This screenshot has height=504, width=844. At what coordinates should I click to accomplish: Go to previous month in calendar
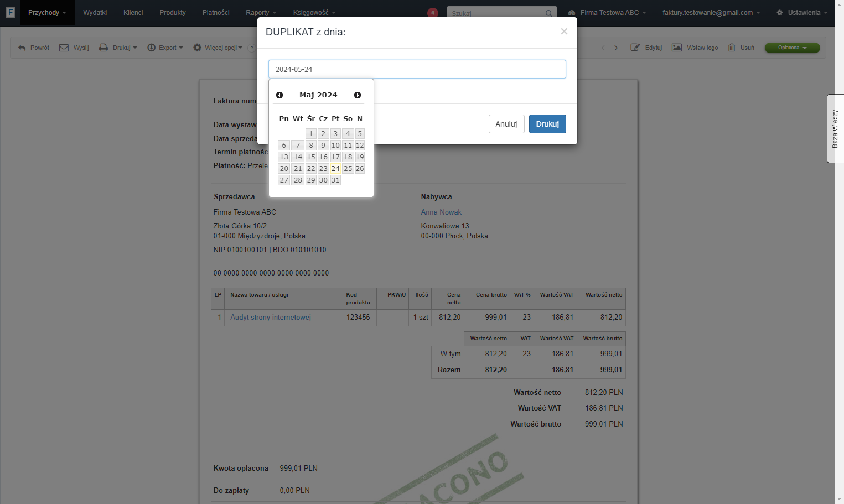[x=279, y=95]
